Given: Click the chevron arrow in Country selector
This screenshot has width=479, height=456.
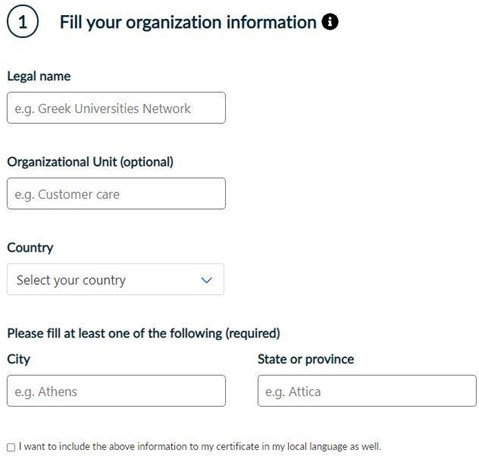Looking at the screenshot, I should [x=206, y=280].
